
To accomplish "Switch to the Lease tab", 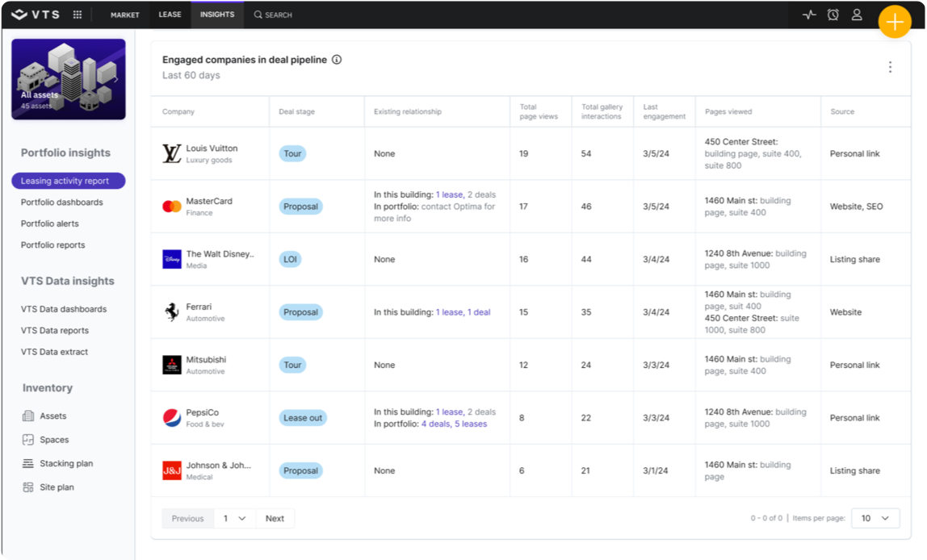I will coord(170,15).
